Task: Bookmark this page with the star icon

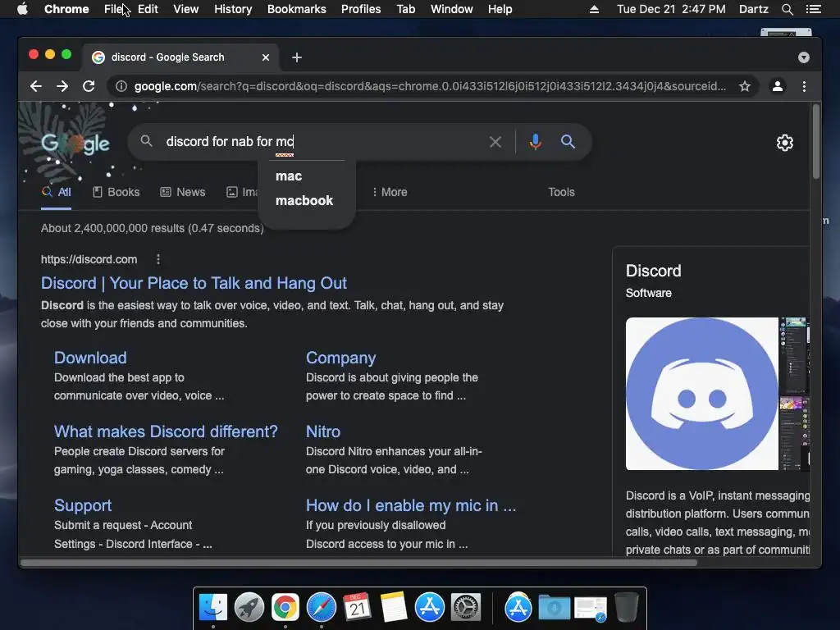Action: click(745, 86)
